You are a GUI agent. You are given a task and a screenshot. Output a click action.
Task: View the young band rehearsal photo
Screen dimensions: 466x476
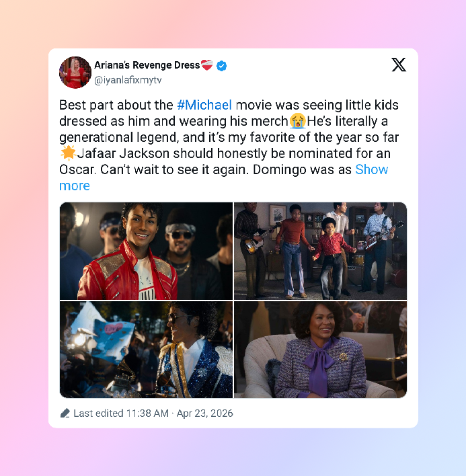pos(320,251)
